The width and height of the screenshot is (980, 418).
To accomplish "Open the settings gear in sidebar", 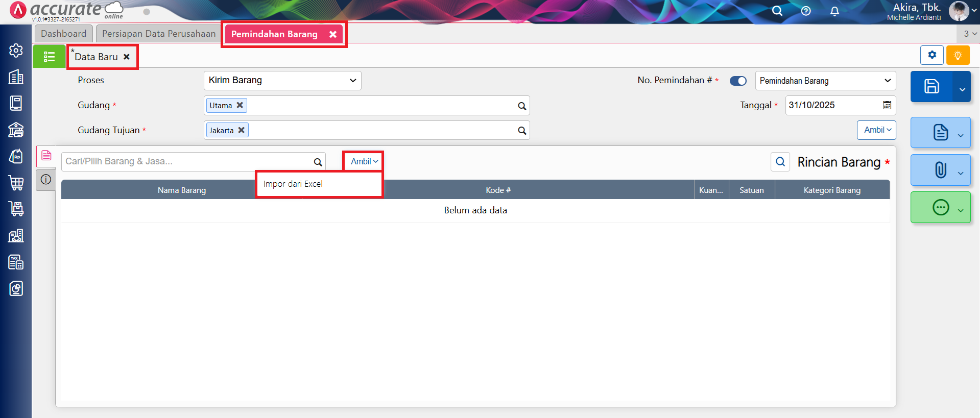I will [x=16, y=51].
